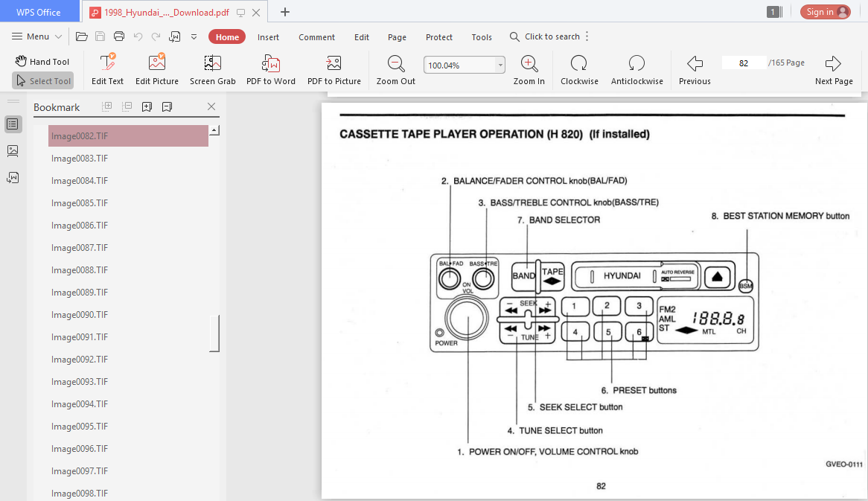
Task: Rotate page Clockwise
Action: pos(579,69)
